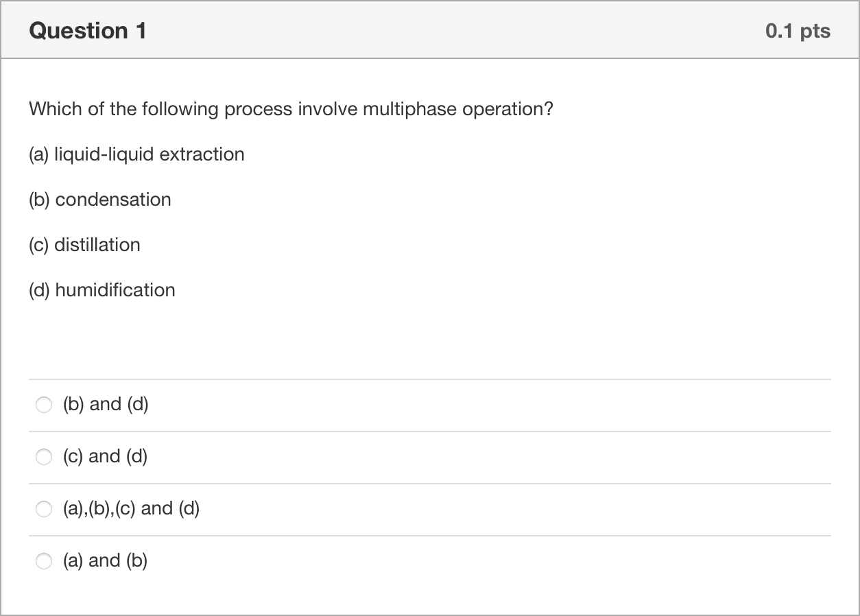
Task: Click the "(c) and (d)" answer label text
Action: point(105,457)
